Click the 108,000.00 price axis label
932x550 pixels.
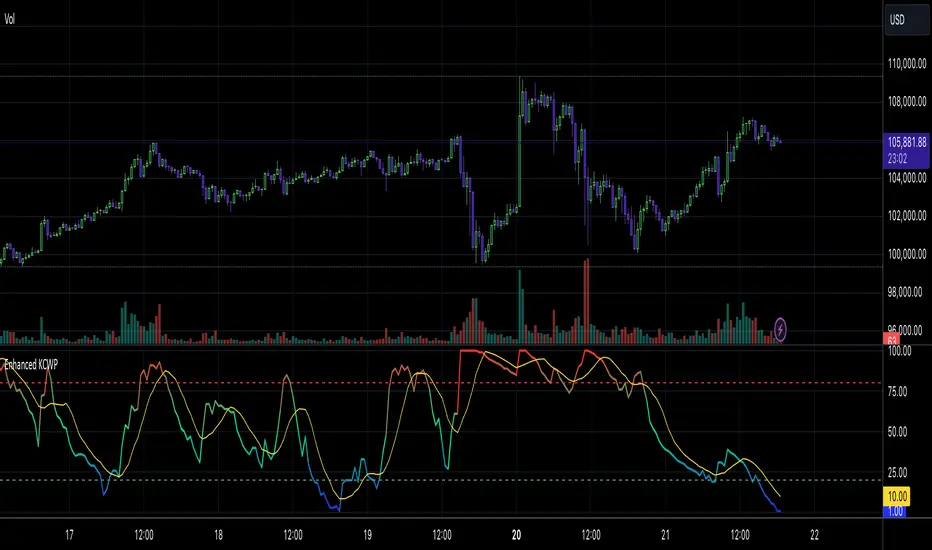pos(907,102)
